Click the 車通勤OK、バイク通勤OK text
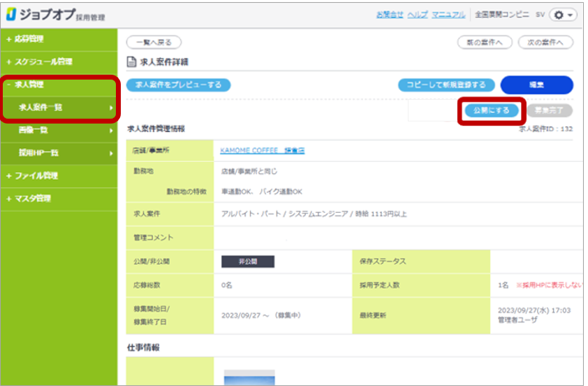This screenshot has width=588, height=386. pyautogui.click(x=262, y=192)
